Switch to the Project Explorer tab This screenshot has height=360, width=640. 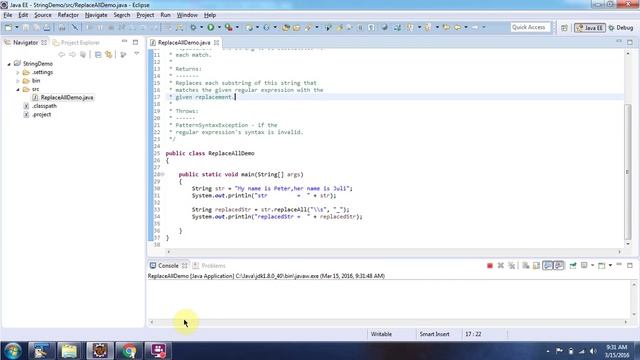tap(76, 42)
